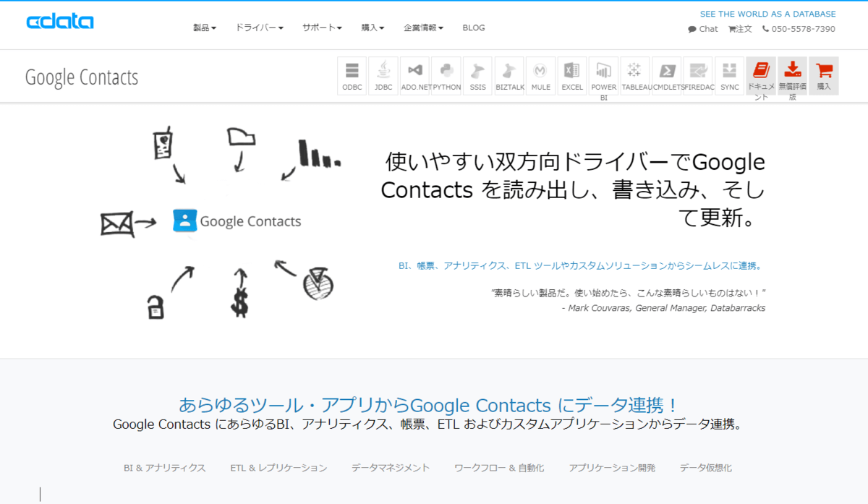Image resolution: width=868 pixels, height=504 pixels.
Task: Open the サポート dropdown menu
Action: [323, 28]
